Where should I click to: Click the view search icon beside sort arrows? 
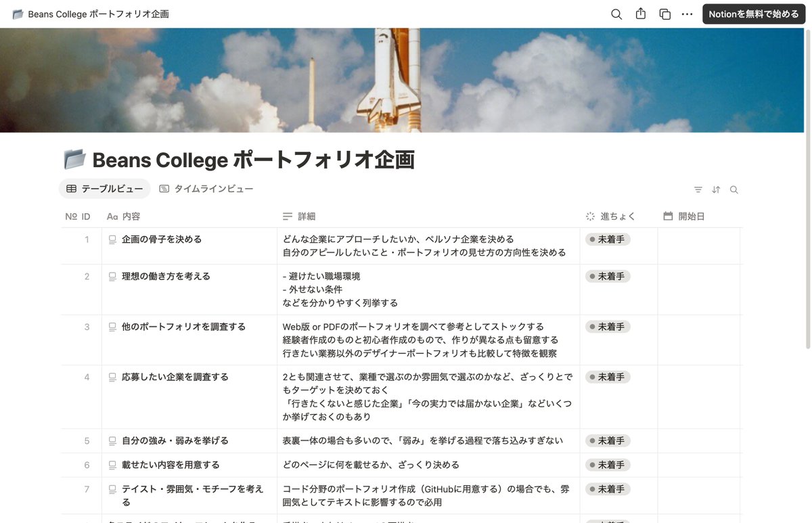[x=734, y=189]
